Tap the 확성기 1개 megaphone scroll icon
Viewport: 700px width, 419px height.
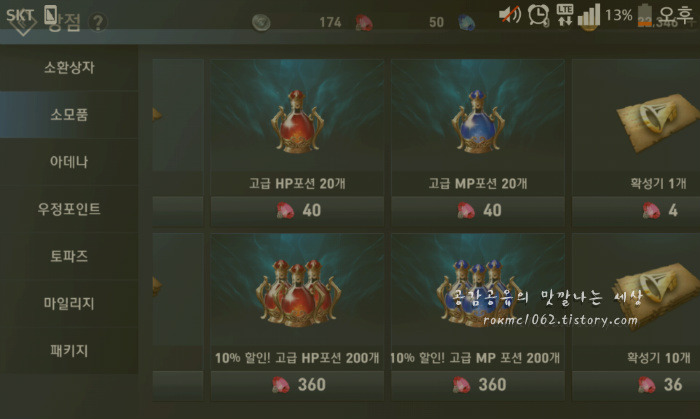point(657,120)
